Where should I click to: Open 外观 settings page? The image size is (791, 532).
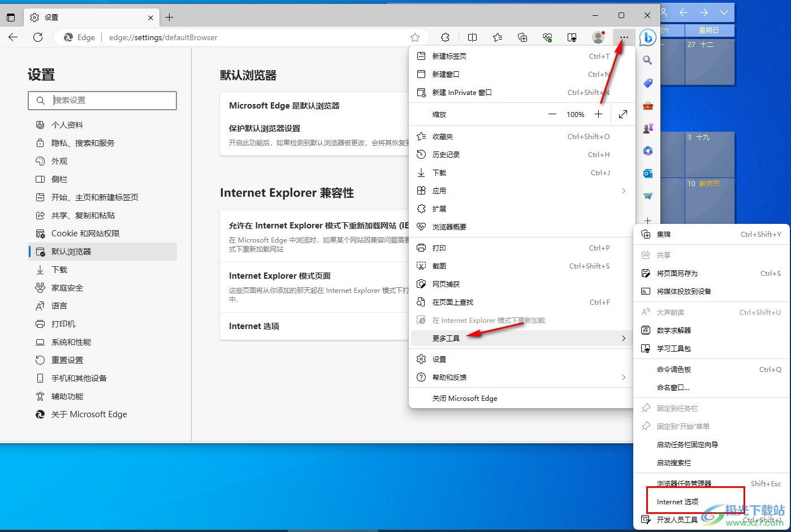pos(102,161)
